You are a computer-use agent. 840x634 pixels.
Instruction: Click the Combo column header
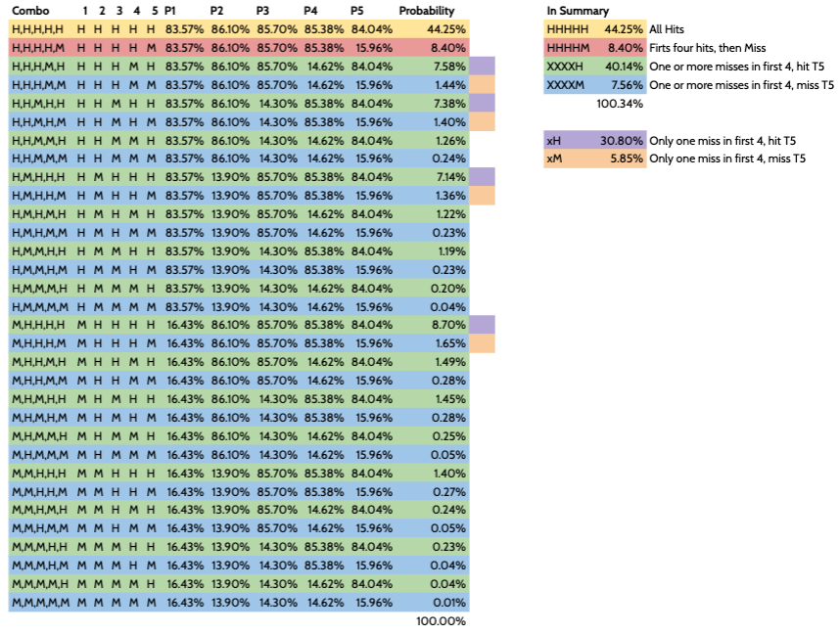pyautogui.click(x=30, y=11)
